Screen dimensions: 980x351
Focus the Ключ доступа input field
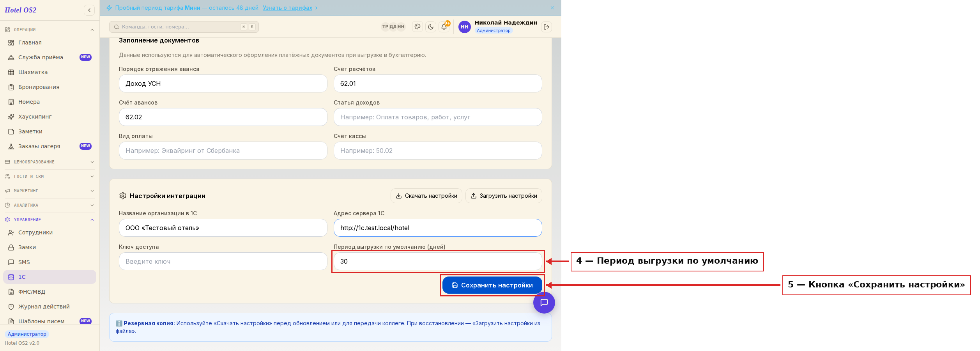tap(223, 261)
